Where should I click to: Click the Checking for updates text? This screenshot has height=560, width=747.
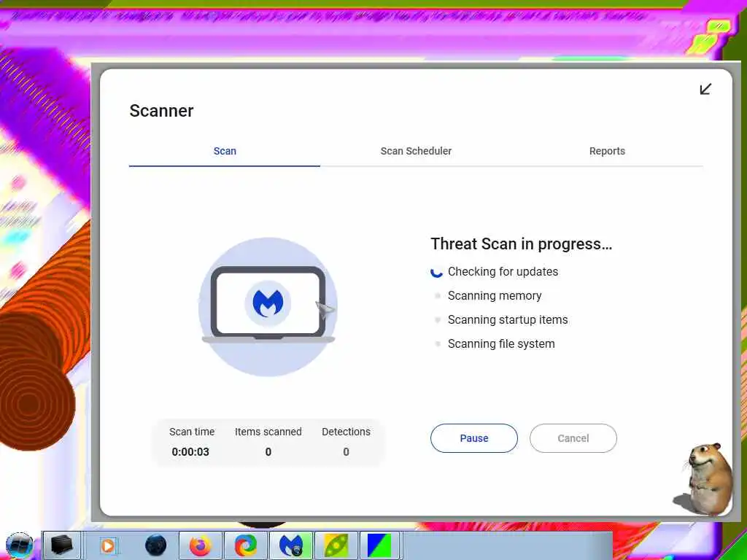pos(503,271)
